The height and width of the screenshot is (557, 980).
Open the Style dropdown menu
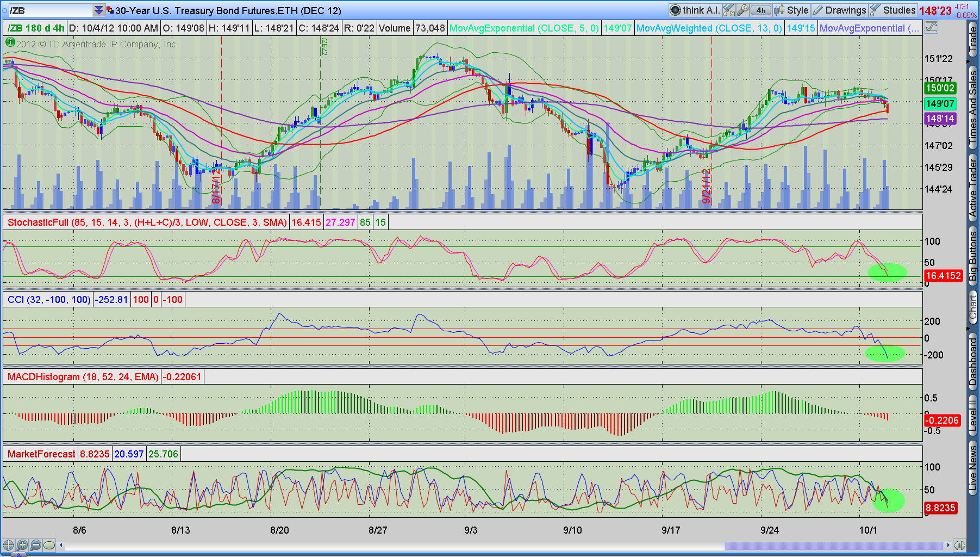pos(792,10)
